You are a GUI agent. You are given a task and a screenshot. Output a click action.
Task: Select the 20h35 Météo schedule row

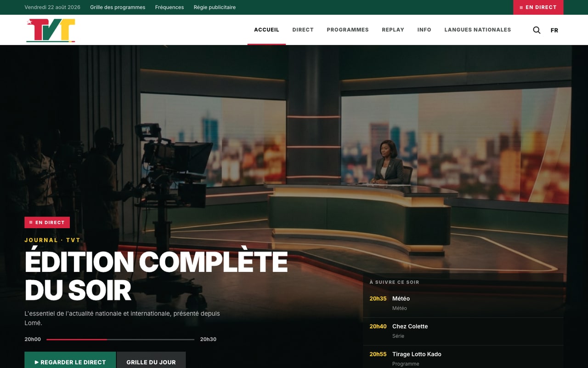point(463,303)
